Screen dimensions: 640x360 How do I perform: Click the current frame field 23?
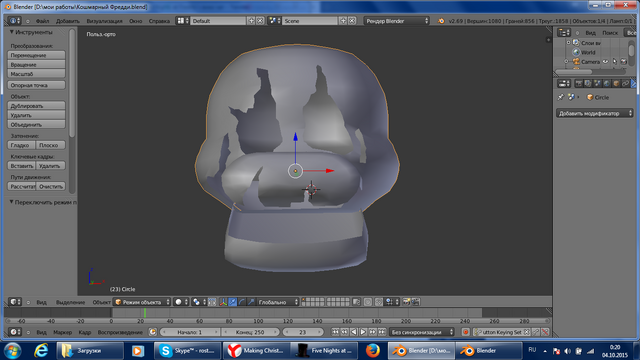coord(303,332)
